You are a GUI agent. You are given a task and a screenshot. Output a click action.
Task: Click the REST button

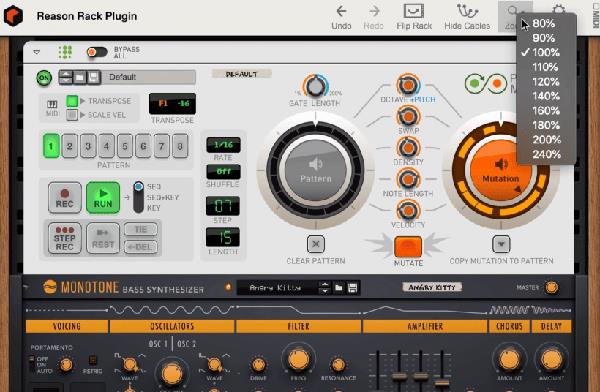(x=103, y=238)
